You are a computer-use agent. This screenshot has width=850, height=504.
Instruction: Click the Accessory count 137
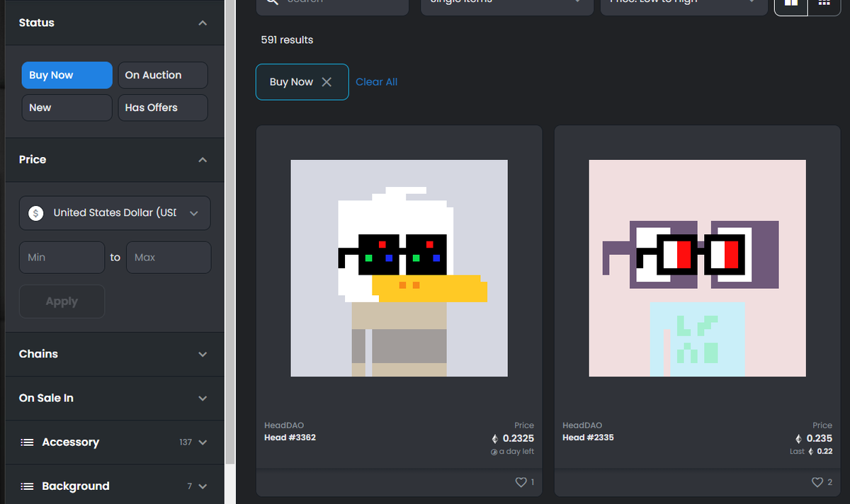click(x=186, y=442)
